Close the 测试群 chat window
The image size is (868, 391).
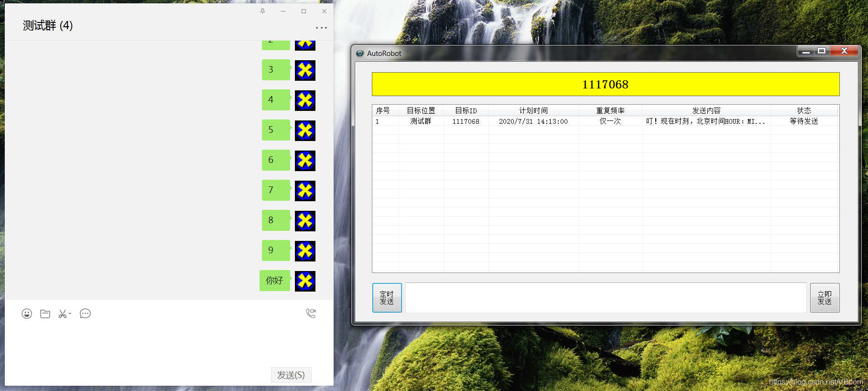click(324, 11)
